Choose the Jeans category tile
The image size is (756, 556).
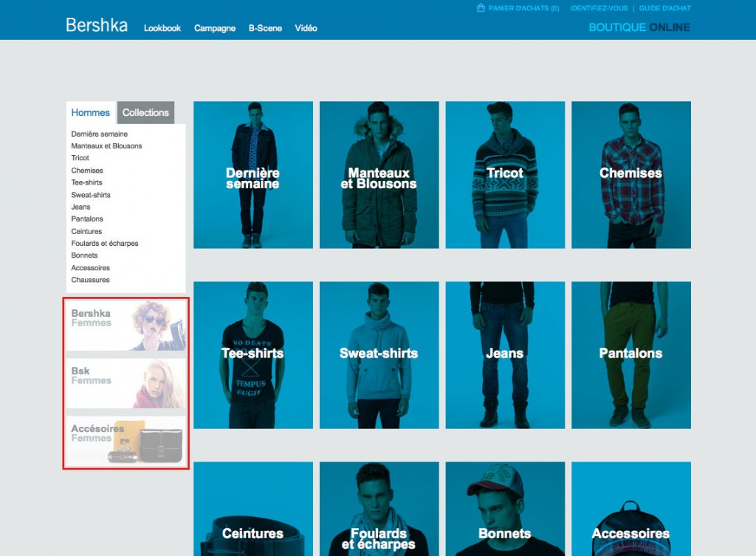(x=505, y=355)
